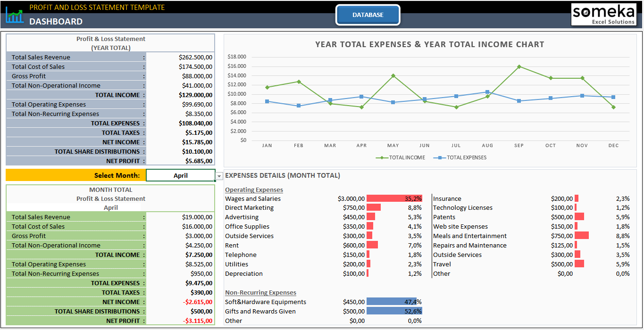Click the Operating Expenses underlined heading
This screenshot has height=330, width=644.
[253, 190]
